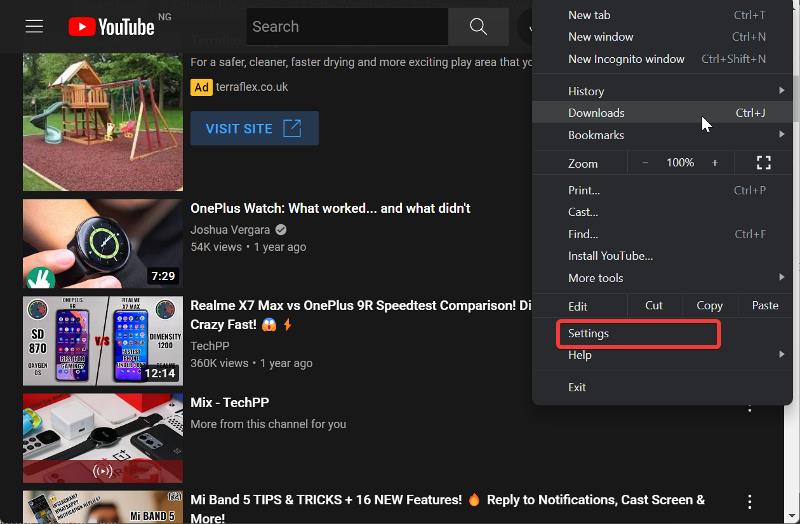
Task: Click the 100% zoom value
Action: (680, 163)
